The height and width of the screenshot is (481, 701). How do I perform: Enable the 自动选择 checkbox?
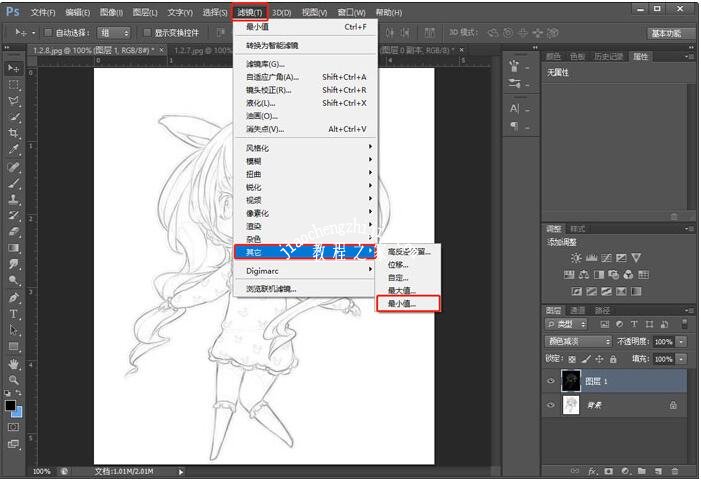49,33
